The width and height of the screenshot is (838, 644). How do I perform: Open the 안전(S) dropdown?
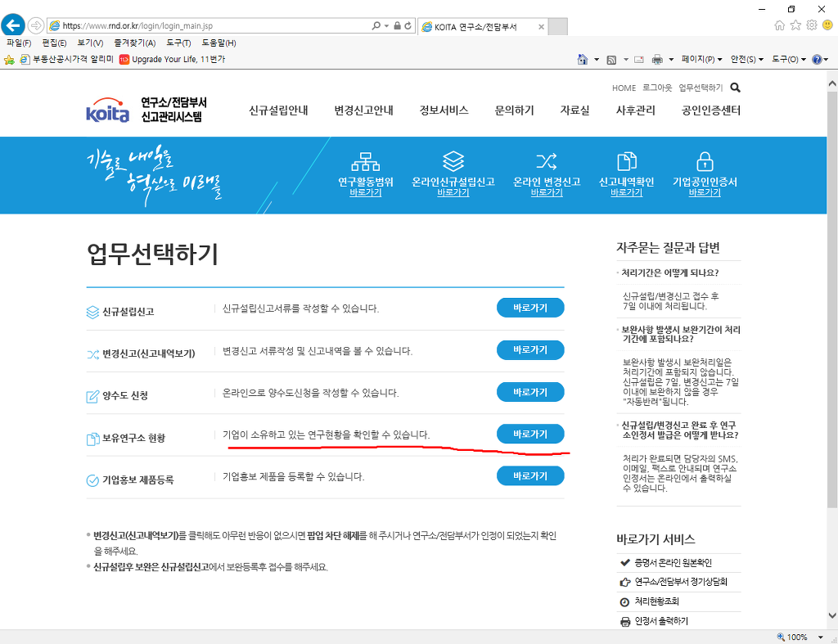tap(746, 59)
